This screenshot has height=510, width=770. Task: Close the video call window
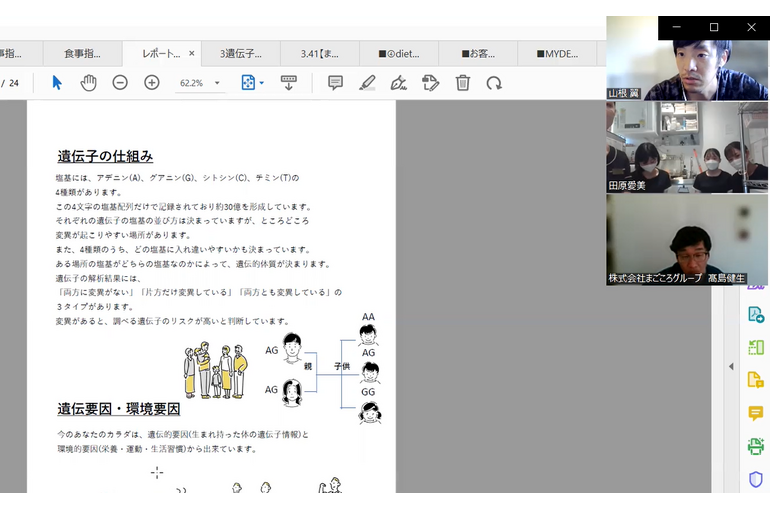[751, 27]
